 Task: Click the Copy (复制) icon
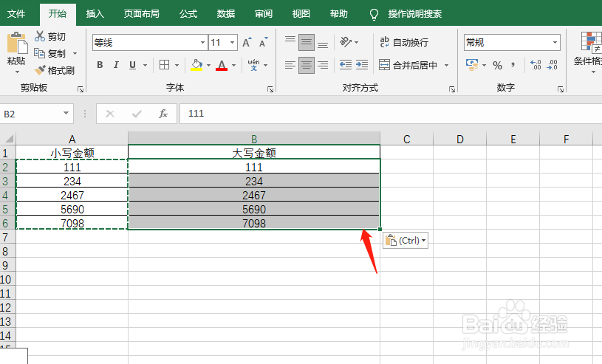(40, 53)
